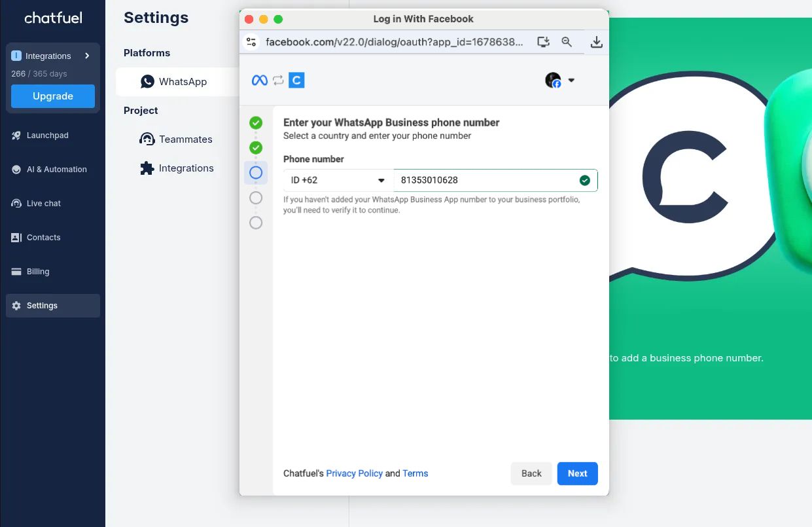
Task: Click the screen cast icon in address bar
Action: (543, 42)
